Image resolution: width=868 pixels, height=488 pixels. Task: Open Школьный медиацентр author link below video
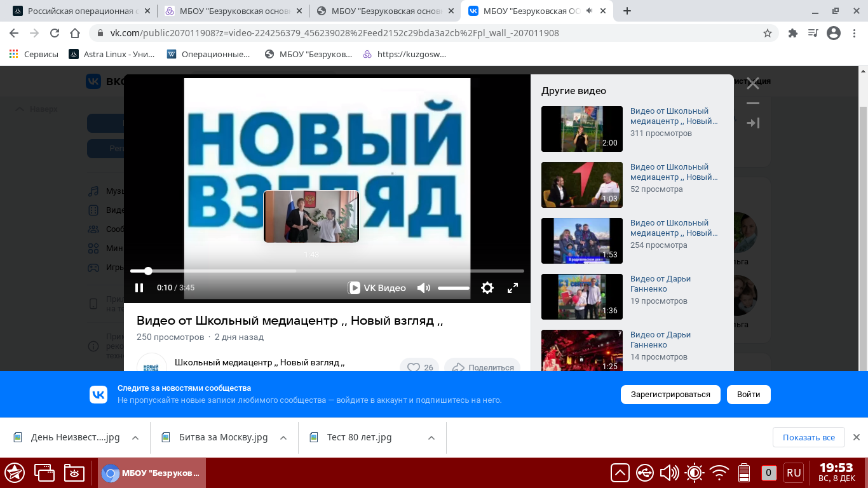pos(259,363)
